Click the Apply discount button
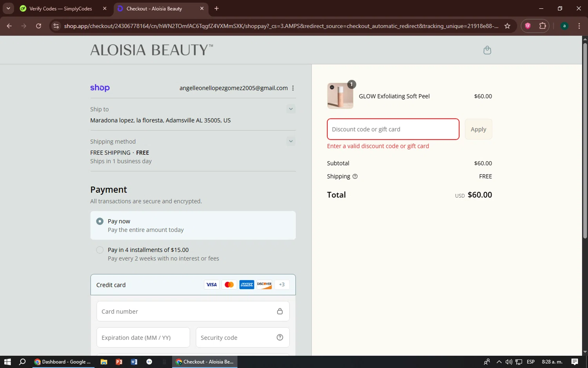 (x=478, y=129)
